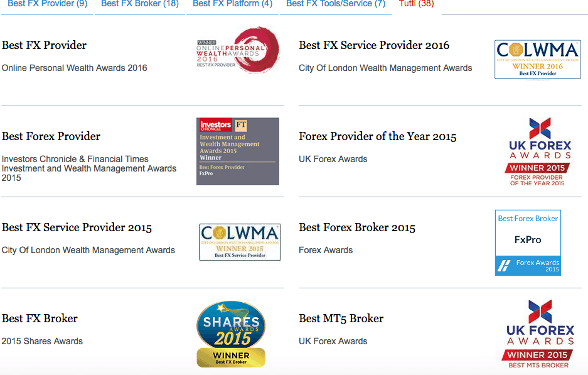Screen dimensions: 588x375
Task: Select the Best FX Platform (4) tab
Action: click(x=232, y=4)
